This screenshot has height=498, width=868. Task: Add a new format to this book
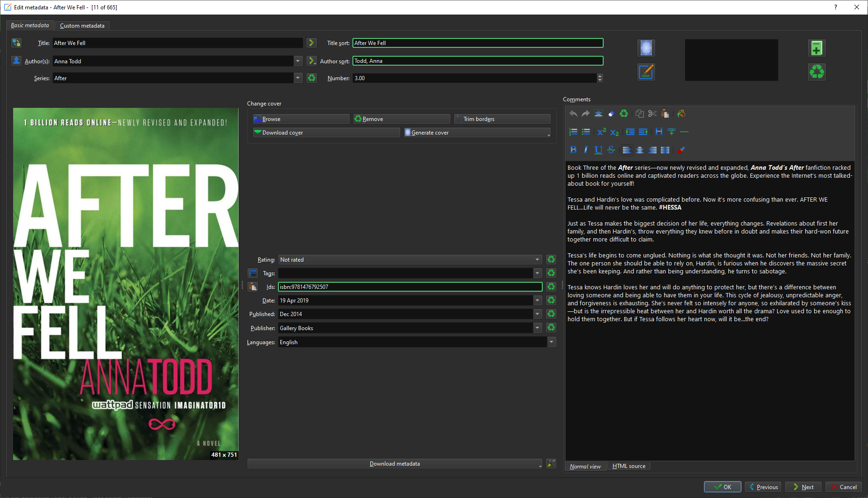pos(816,48)
